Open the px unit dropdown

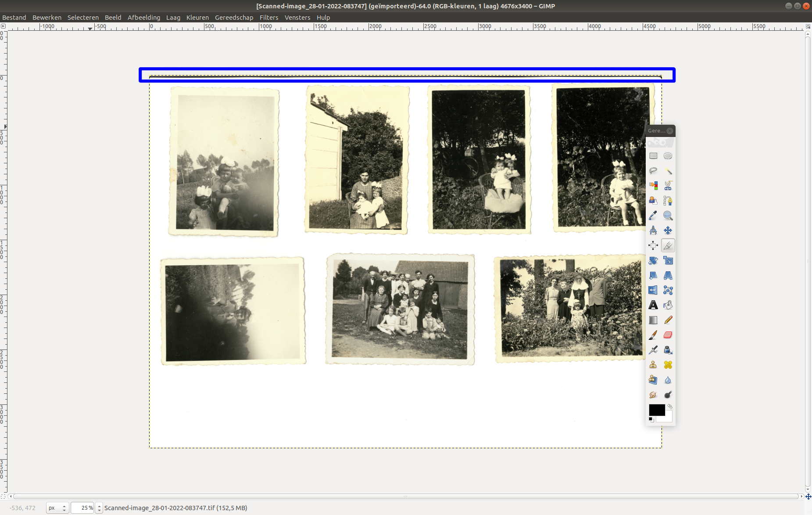[57, 508]
